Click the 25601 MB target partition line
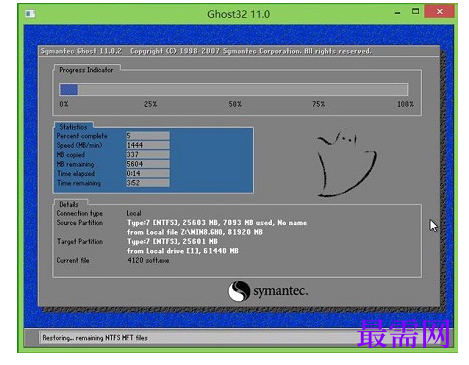The width and height of the screenshot is (469, 365). pyautogui.click(x=172, y=241)
